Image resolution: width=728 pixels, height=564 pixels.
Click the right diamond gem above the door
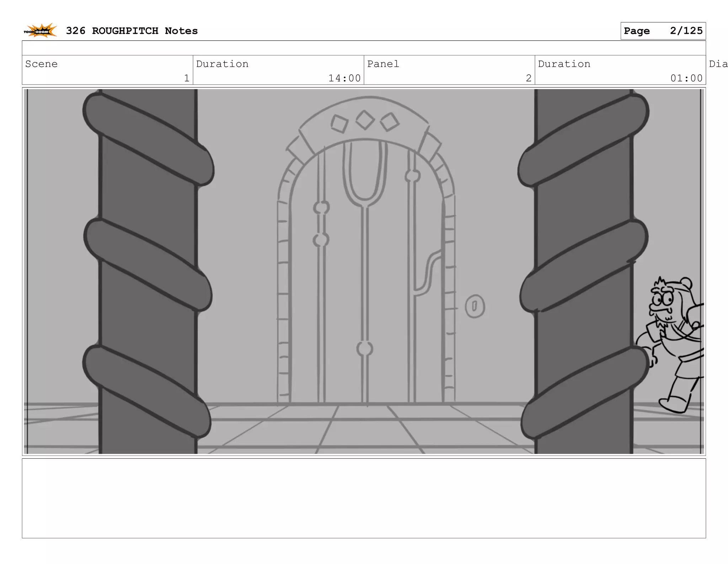coord(390,122)
